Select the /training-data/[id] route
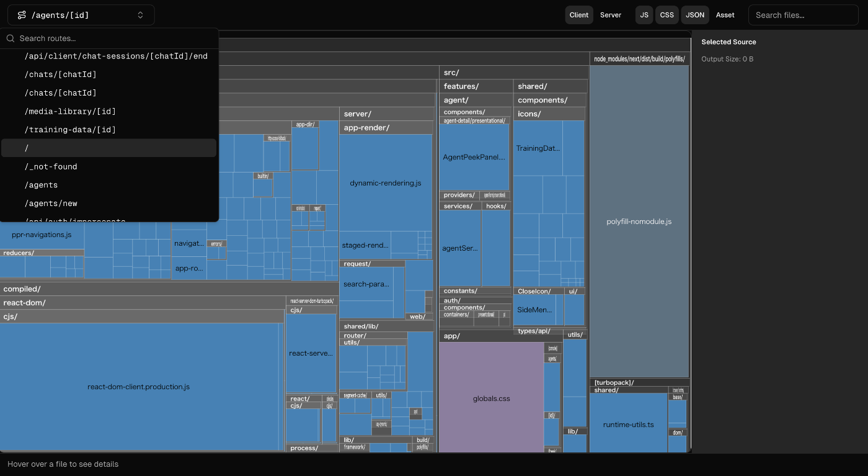 pos(109,130)
